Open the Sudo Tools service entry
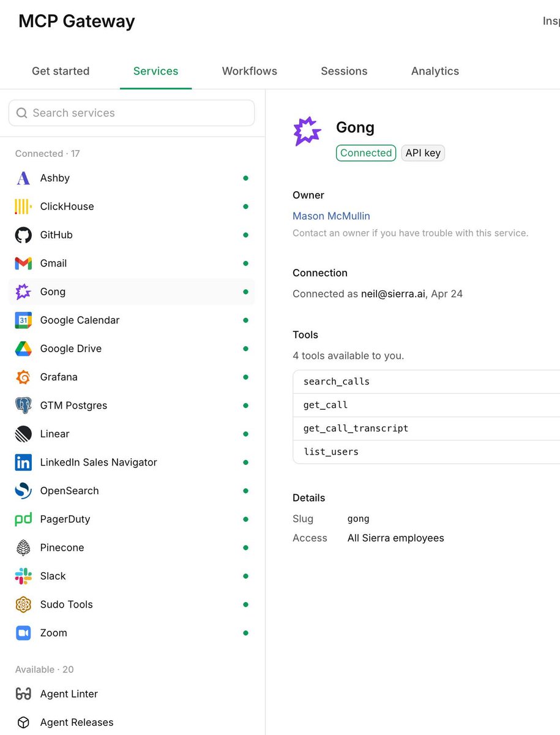The height and width of the screenshot is (735, 560). pos(132,605)
